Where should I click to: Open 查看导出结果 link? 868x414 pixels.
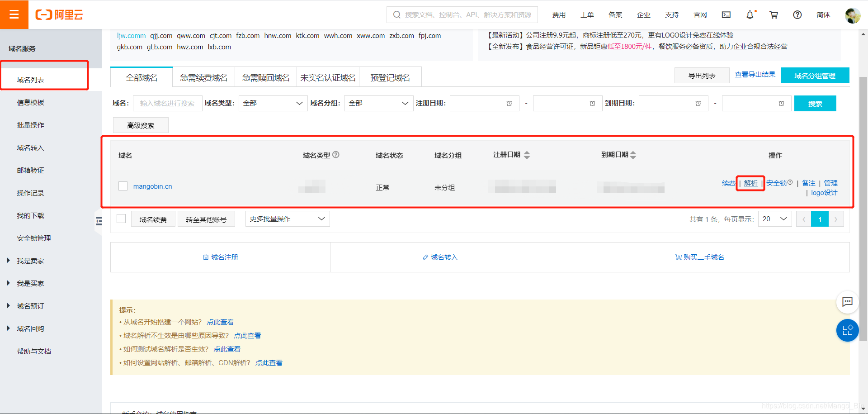755,74
